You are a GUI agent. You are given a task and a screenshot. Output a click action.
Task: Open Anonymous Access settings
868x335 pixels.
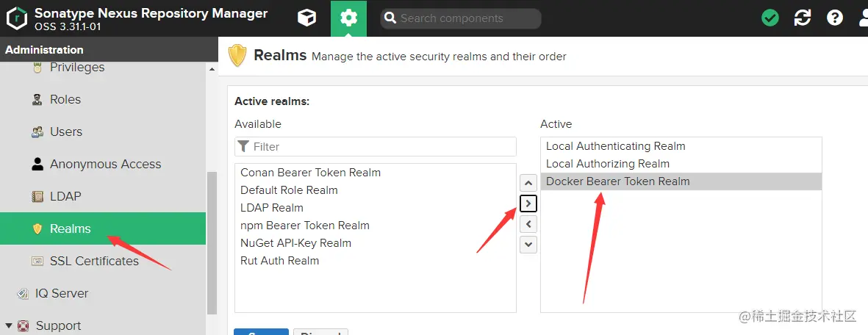tap(105, 164)
